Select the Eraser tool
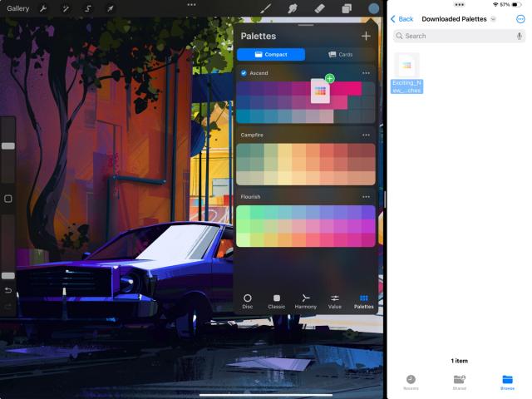532x399 pixels. click(319, 8)
